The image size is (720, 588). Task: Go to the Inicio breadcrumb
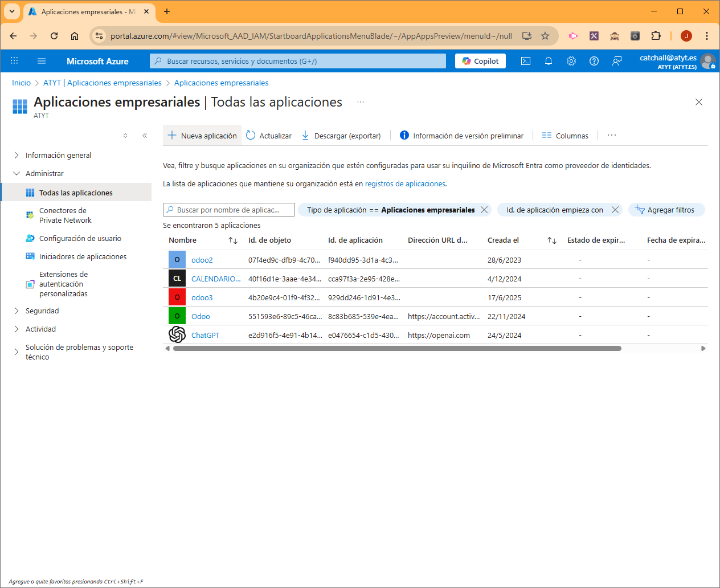[x=21, y=83]
